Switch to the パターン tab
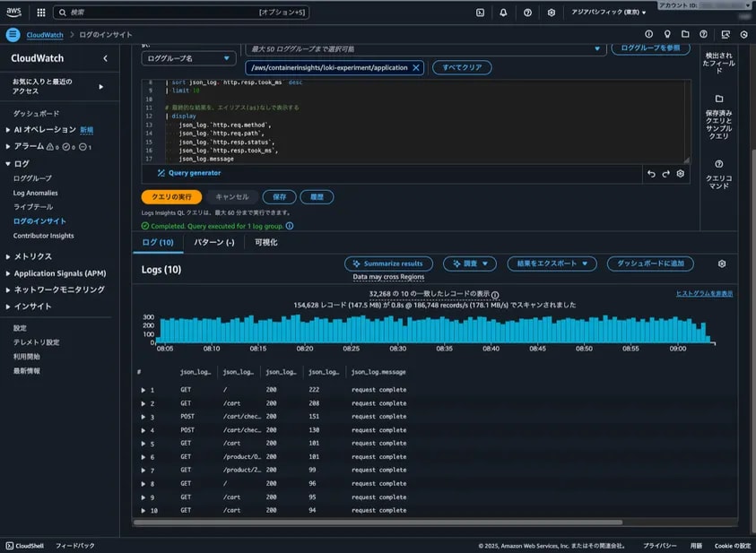The height and width of the screenshot is (553, 756). click(213, 244)
